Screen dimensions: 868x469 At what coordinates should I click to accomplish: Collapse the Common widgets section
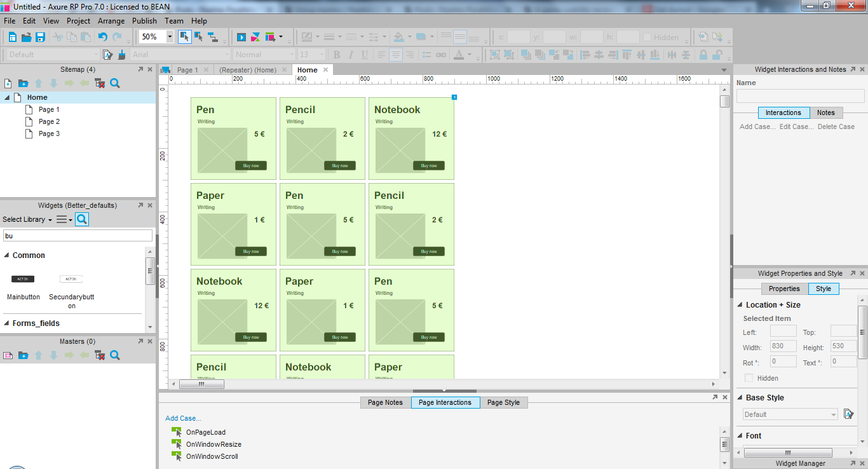point(7,255)
